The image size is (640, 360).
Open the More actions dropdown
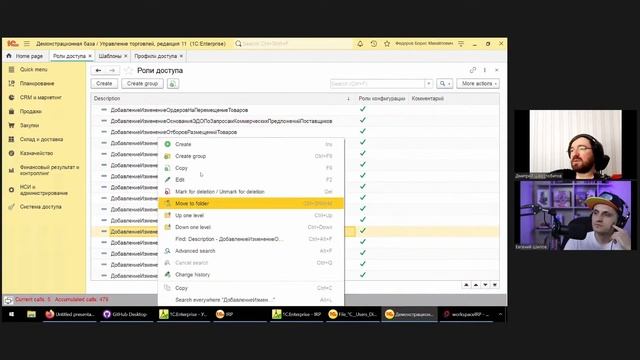[x=478, y=84]
